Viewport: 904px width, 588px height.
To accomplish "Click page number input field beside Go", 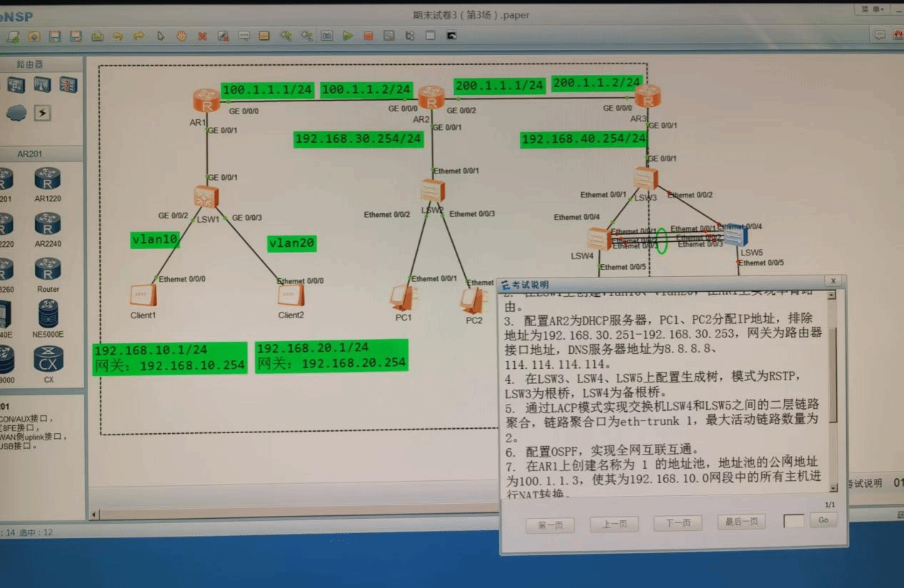I will coord(793,522).
